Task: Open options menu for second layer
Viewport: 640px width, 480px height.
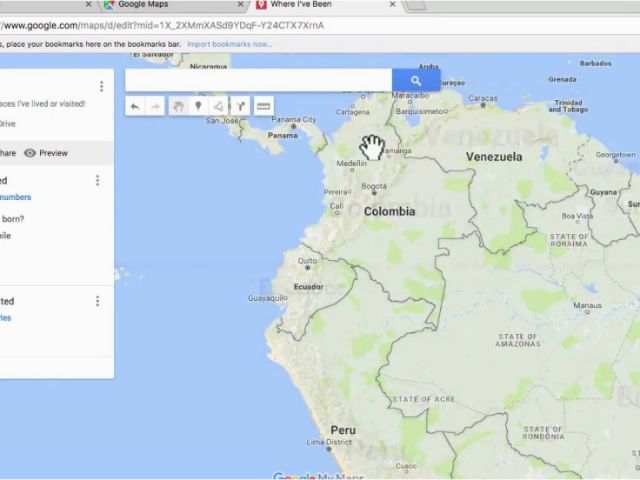Action: [97, 301]
